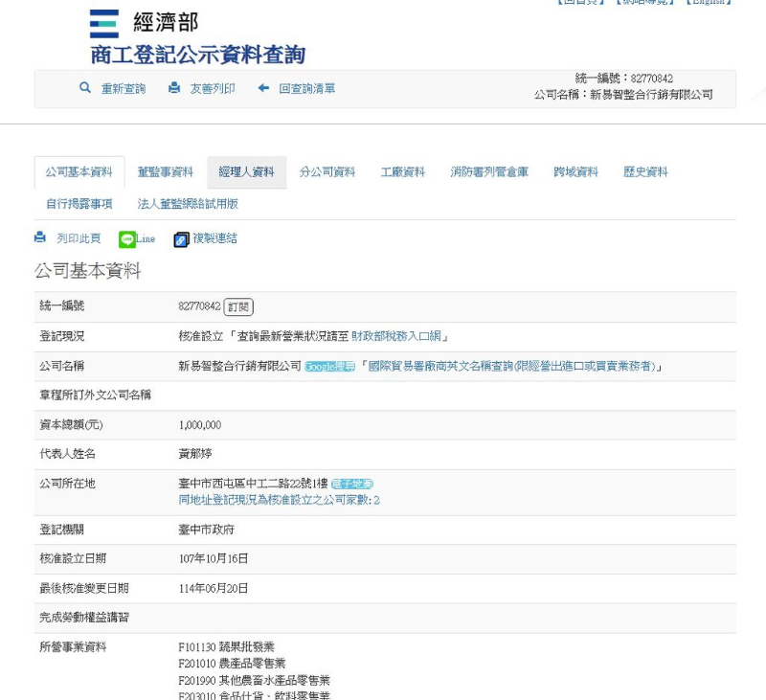Viewport: 766px width, 700px height.
Task: Click the 統一編號 value 82770842 in the table
Action: [200, 306]
